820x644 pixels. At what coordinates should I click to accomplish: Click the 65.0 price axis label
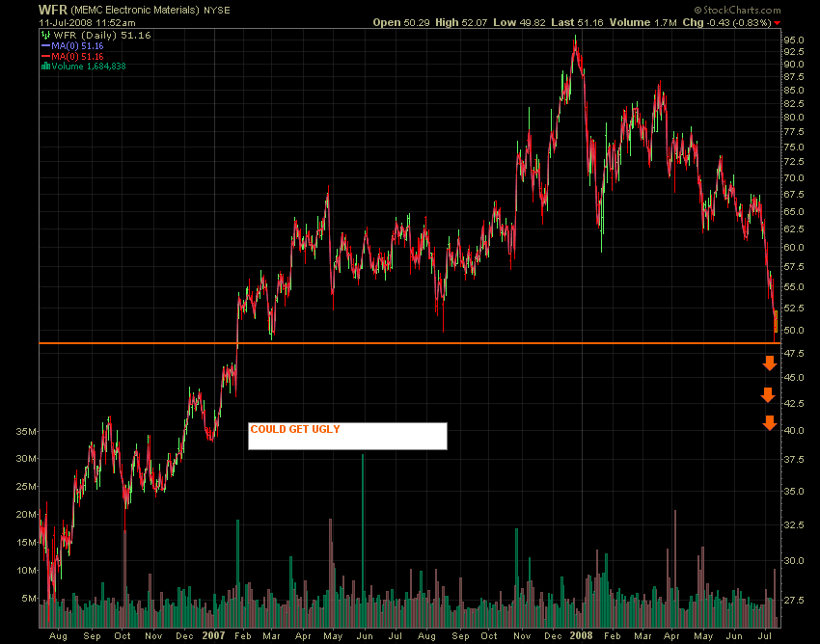[793, 212]
